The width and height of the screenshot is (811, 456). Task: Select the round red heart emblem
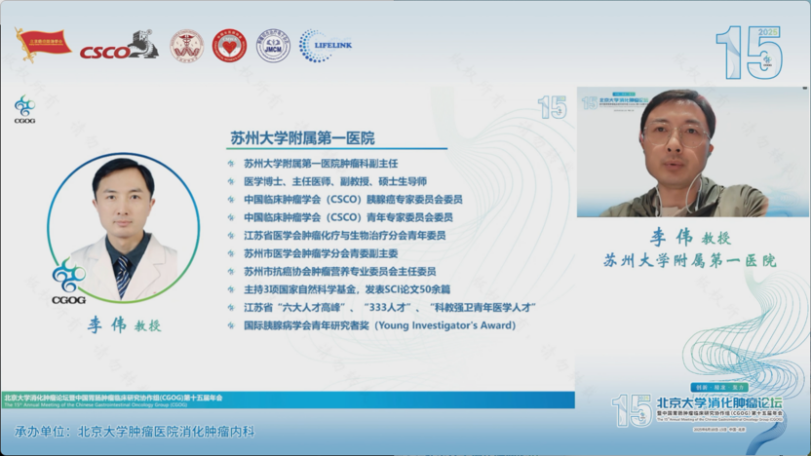(229, 45)
